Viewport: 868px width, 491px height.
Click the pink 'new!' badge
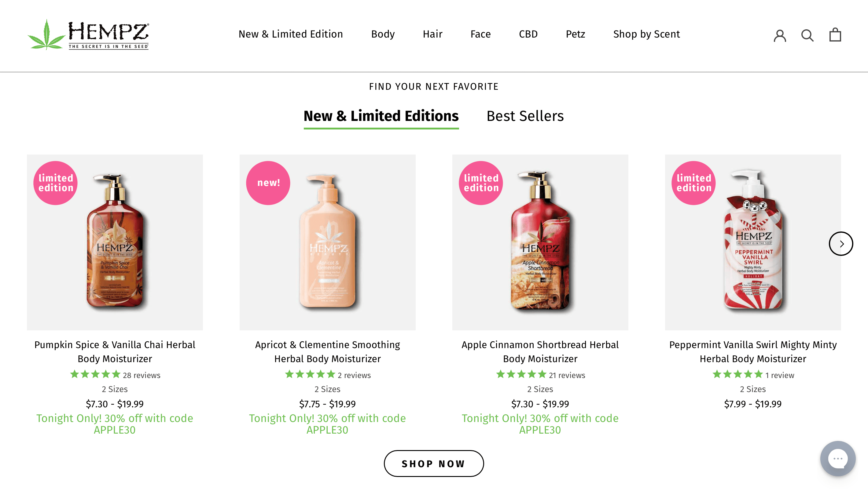268,183
